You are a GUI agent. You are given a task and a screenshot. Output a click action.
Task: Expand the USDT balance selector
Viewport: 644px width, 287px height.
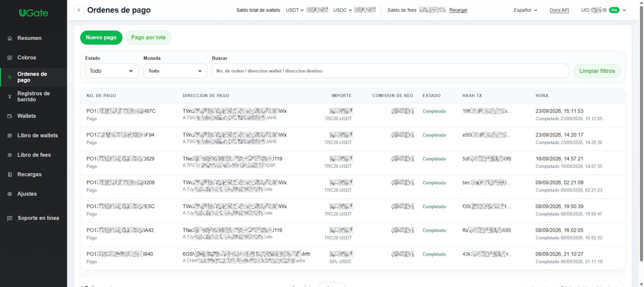click(x=295, y=10)
